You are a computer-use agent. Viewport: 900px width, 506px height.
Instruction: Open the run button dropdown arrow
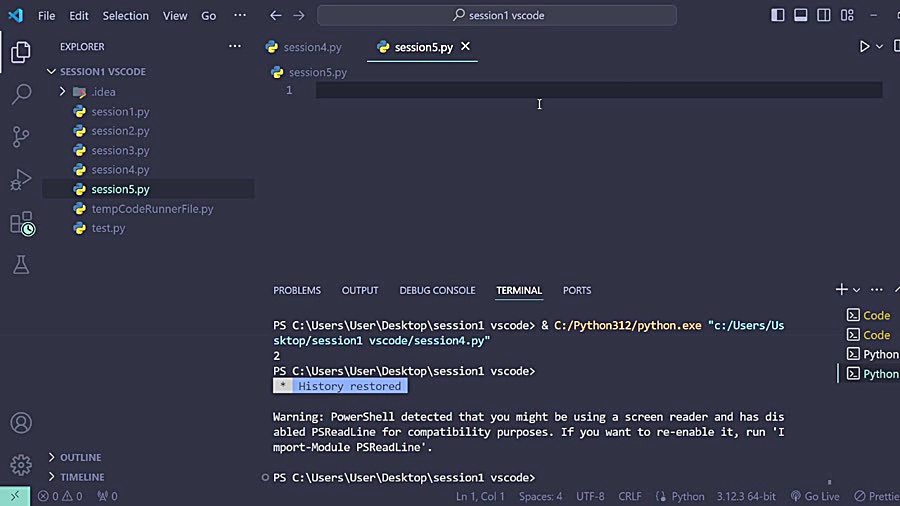[879, 46]
